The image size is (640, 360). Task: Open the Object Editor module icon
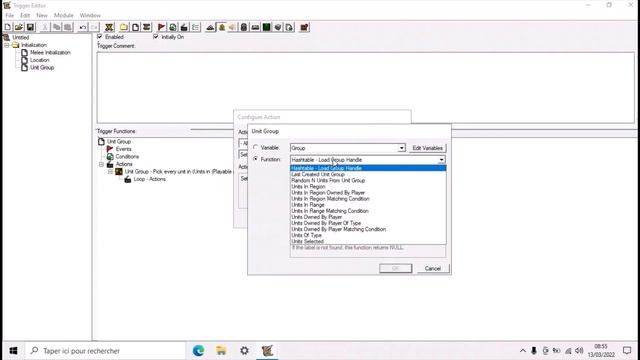click(x=244, y=27)
